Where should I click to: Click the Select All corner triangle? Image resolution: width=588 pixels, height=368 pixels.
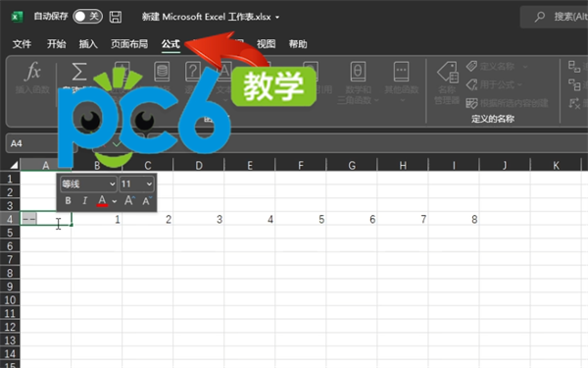(x=14, y=165)
